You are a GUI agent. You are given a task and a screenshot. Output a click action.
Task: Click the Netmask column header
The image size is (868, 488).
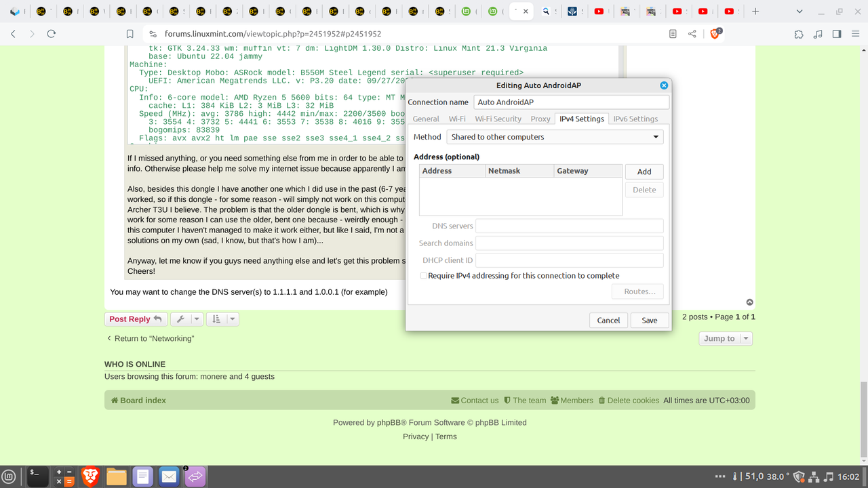click(x=519, y=171)
